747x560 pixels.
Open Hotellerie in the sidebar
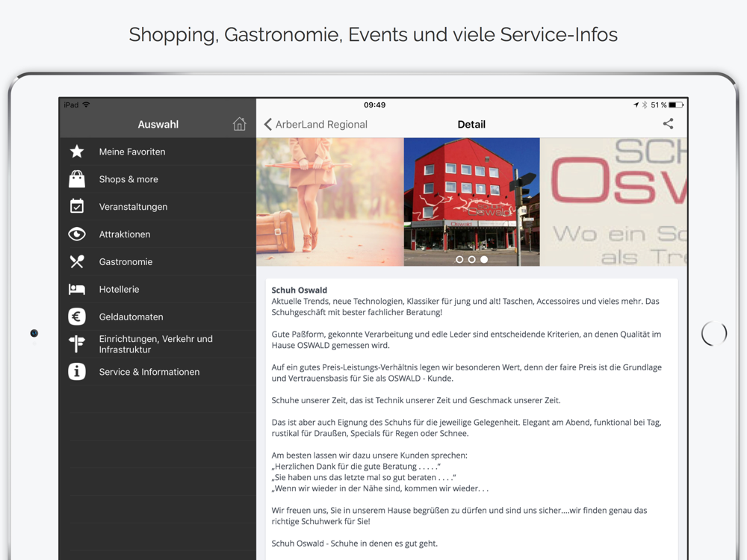(x=158, y=289)
